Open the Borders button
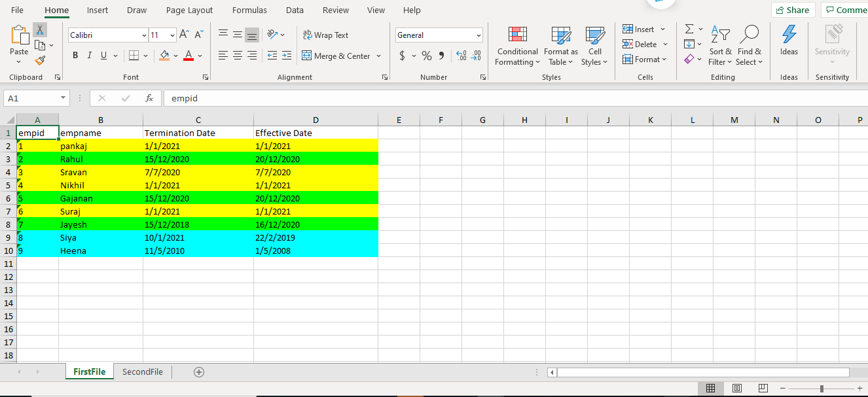Viewport: 868px width, 397px height. [x=134, y=56]
